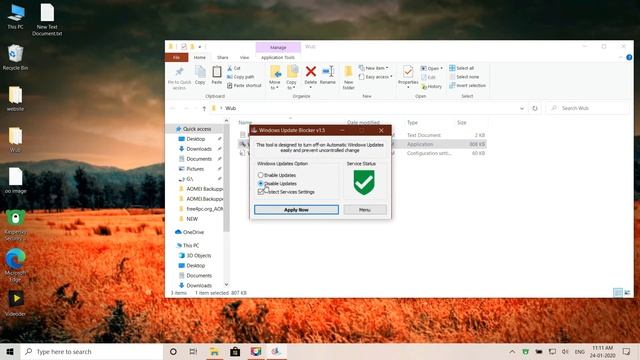
Task: Click the green shield Service Status icon
Action: [x=364, y=182]
